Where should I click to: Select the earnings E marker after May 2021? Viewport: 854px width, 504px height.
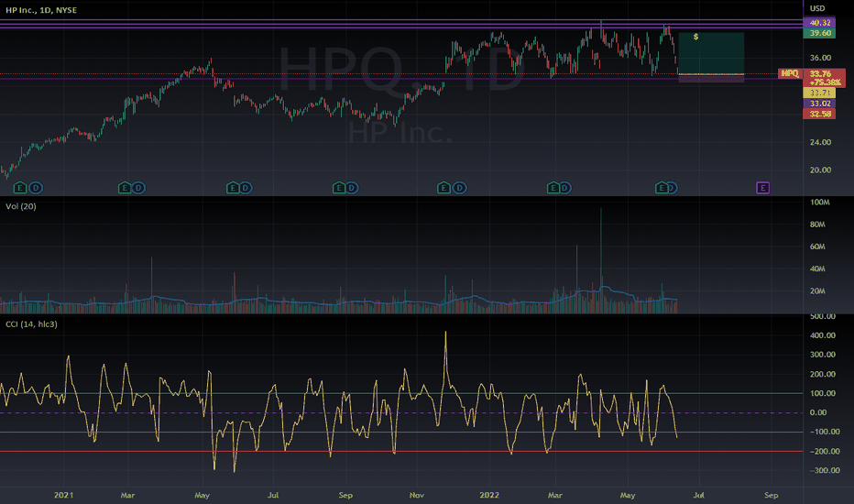233,188
